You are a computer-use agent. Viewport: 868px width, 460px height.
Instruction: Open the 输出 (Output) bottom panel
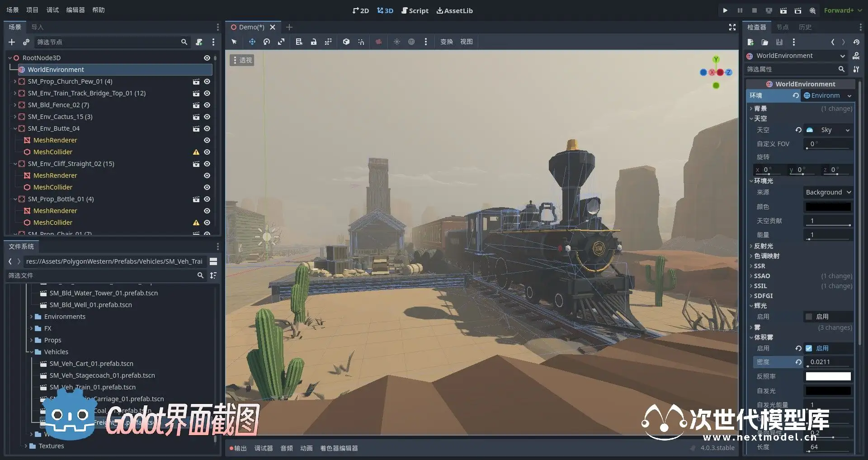point(238,448)
